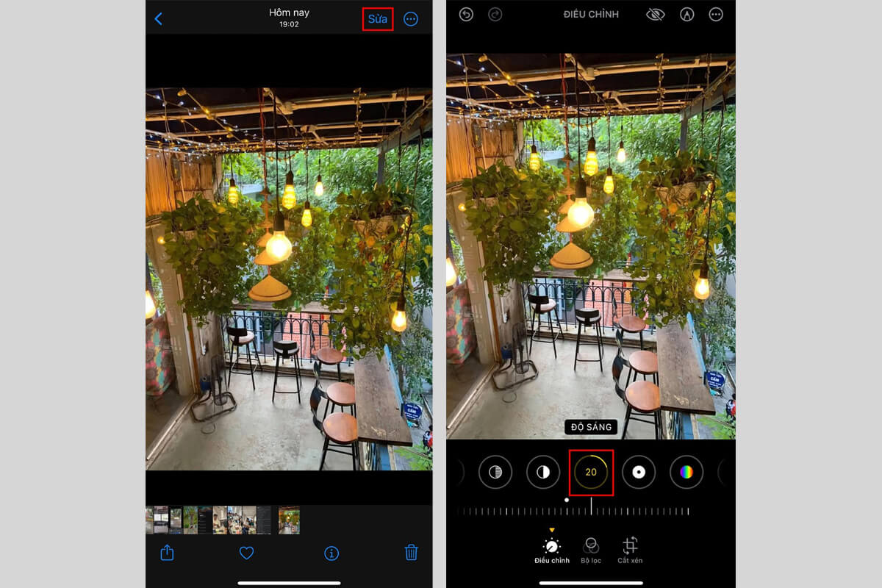882x588 pixels.
Task: Switch to the Cắt xén crop tab
Action: (630, 551)
